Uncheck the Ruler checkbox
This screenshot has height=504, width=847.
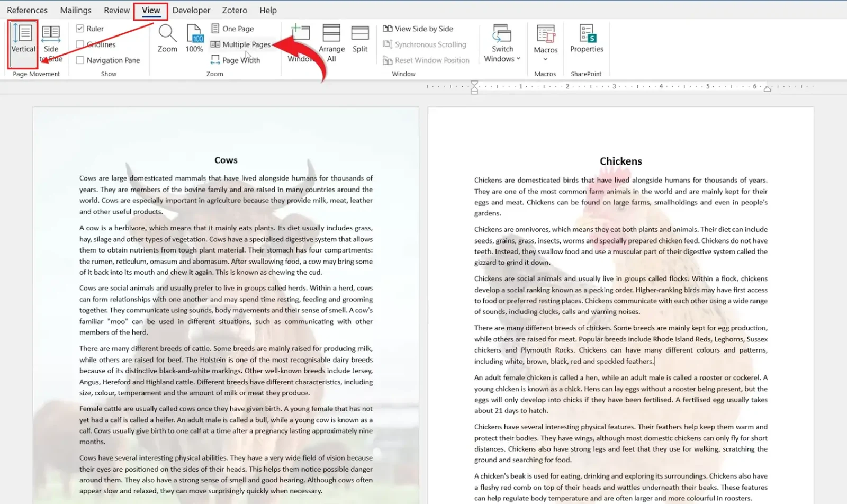click(80, 29)
